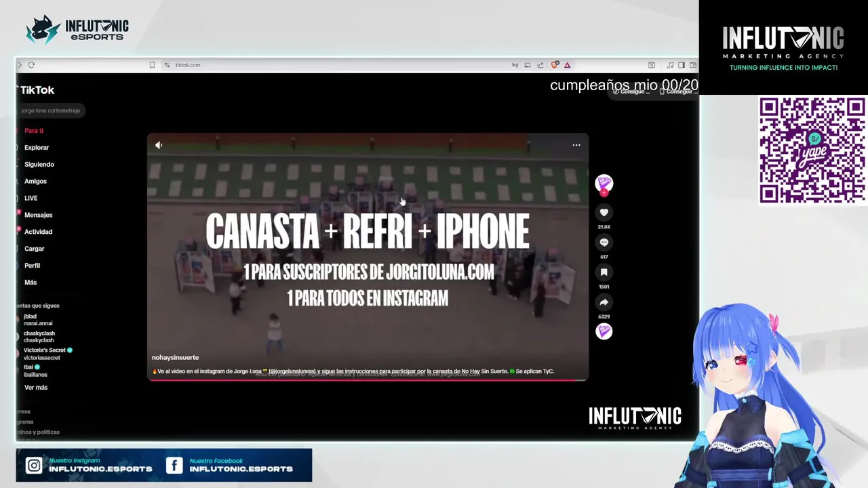
Task: Click the first Consigue button in the header
Action: [632, 91]
